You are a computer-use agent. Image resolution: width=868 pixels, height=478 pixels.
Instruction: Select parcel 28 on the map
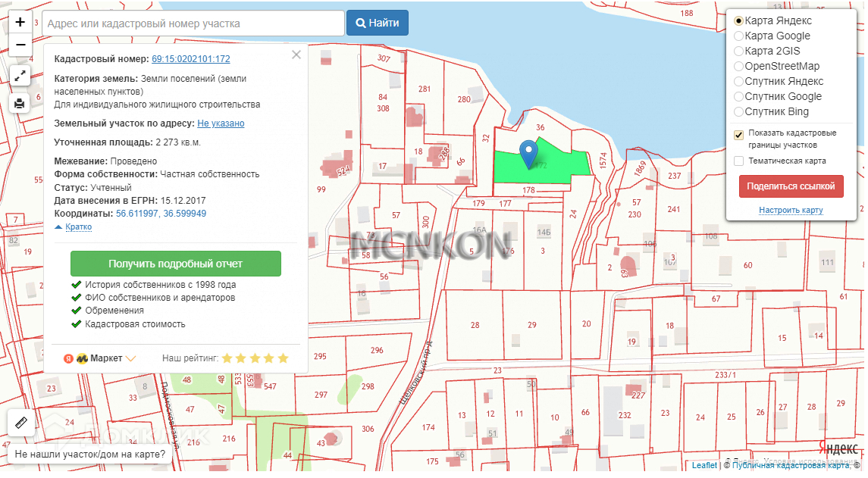[475, 325]
